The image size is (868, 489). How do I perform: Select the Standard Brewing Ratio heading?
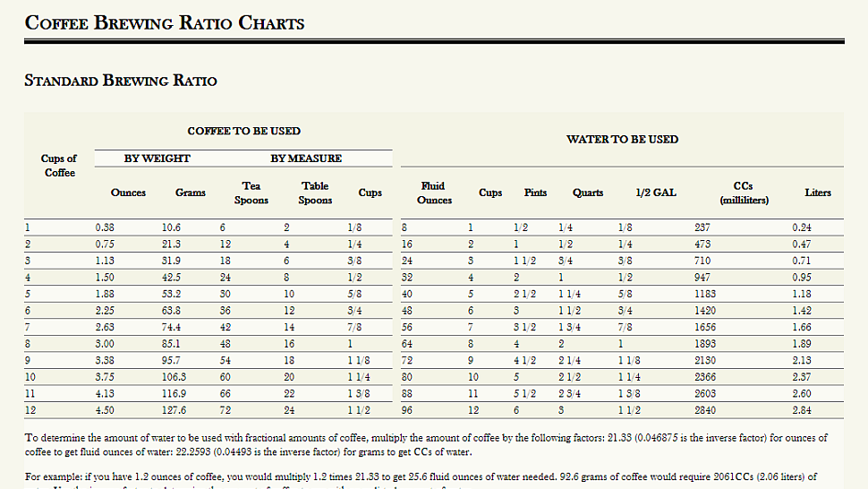(120, 81)
